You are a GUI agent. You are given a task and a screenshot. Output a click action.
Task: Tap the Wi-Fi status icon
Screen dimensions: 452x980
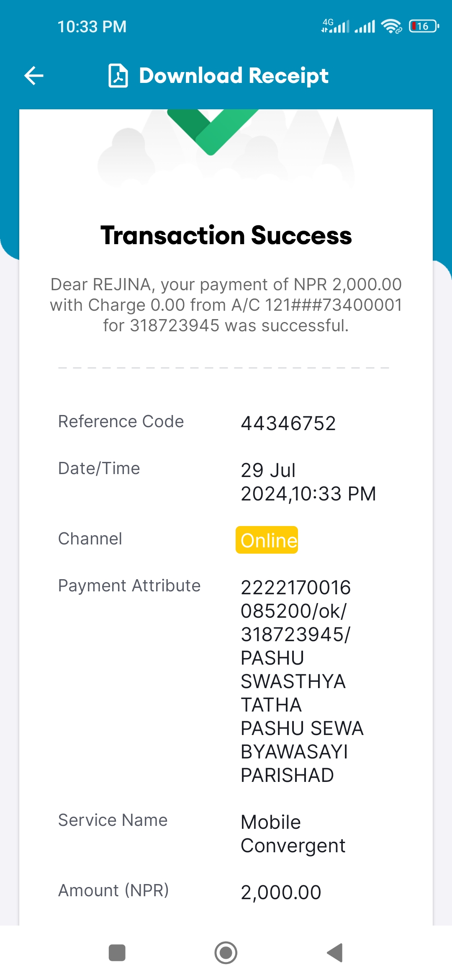pos(391,26)
